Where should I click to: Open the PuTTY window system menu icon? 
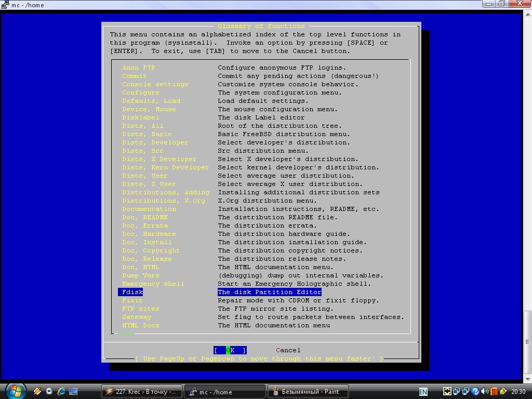[5, 5]
